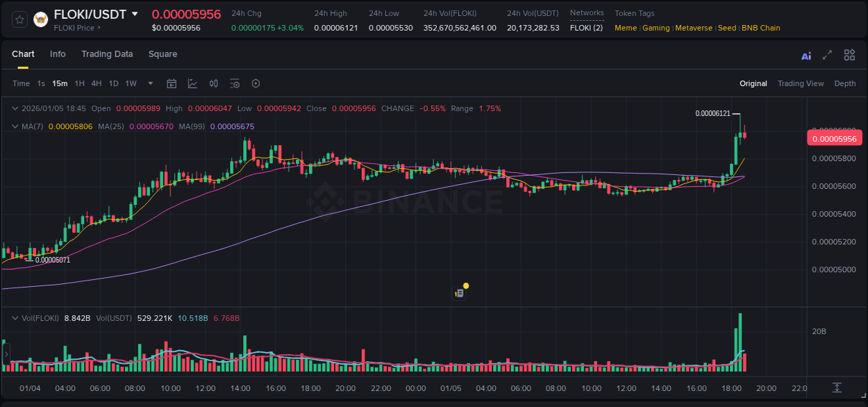Collapse the MA indicator row chevron

click(x=15, y=126)
